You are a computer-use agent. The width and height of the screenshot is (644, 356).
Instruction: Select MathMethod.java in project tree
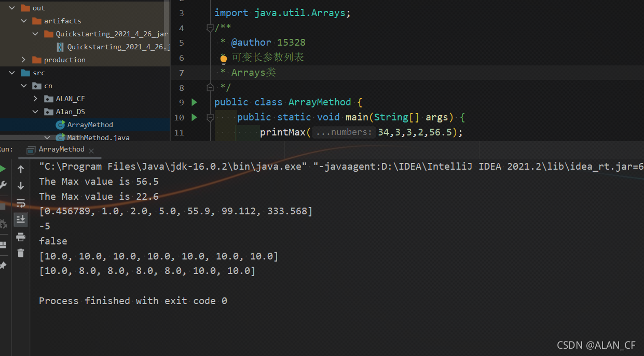(x=99, y=138)
